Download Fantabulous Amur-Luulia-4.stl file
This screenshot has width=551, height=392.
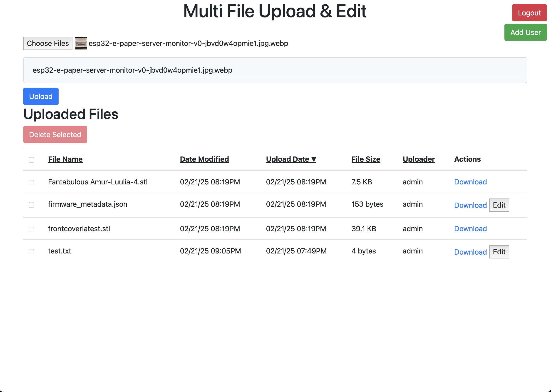coord(470,182)
